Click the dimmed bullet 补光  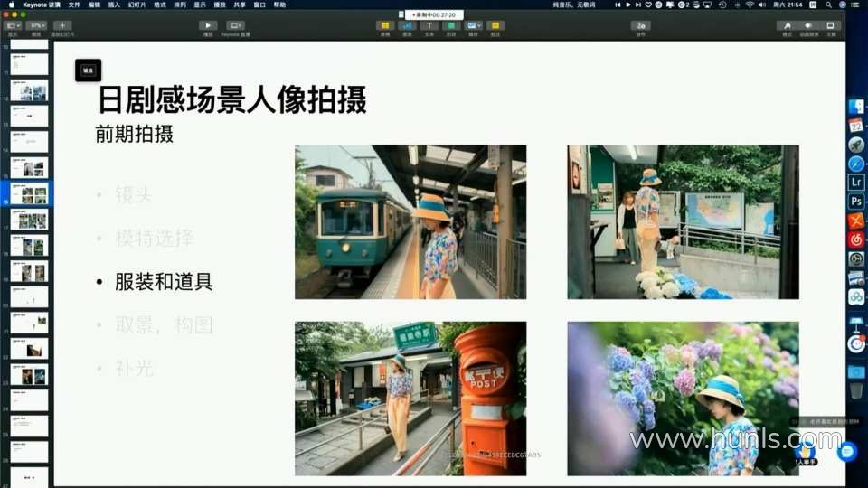[x=134, y=368]
